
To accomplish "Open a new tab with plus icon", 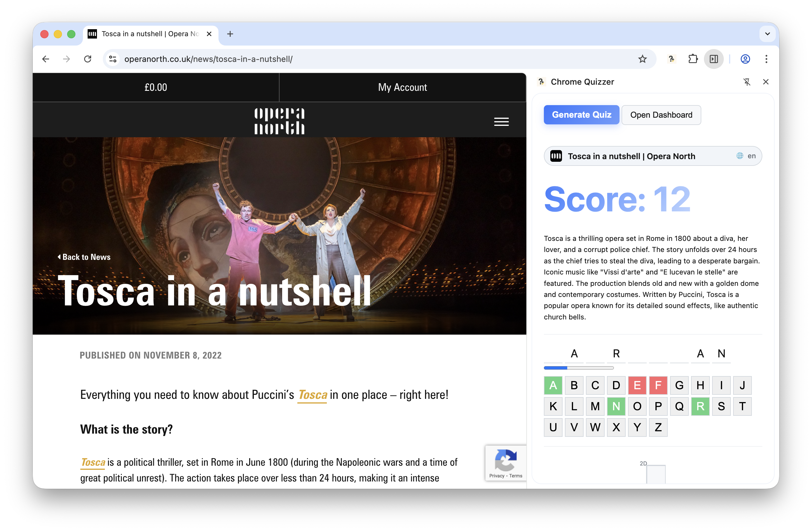I will tap(230, 34).
